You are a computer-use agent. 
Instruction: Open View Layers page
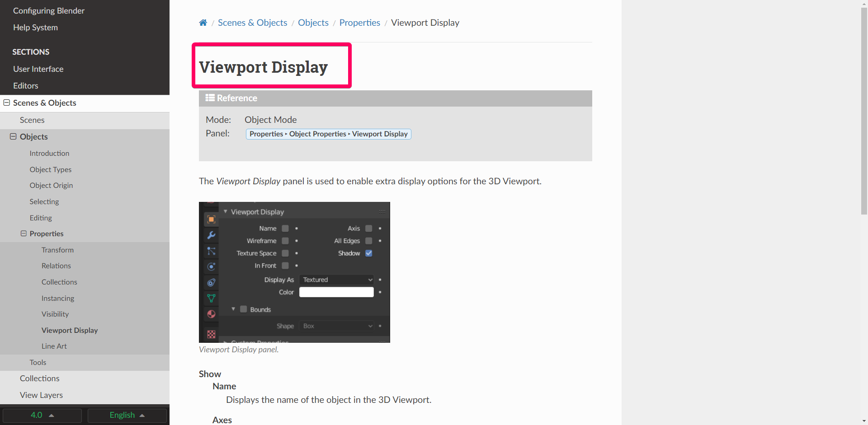(41, 395)
